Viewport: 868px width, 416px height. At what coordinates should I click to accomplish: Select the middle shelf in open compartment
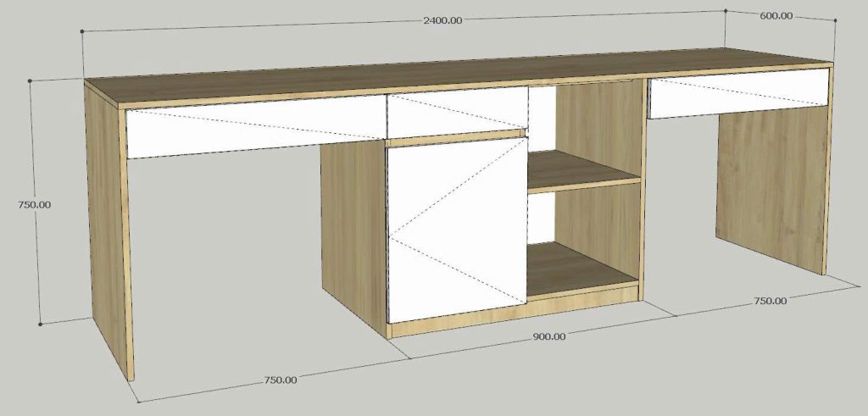pos(583,172)
